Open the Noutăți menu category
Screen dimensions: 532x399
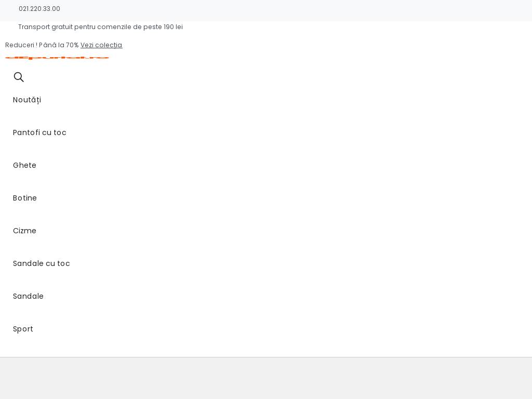pos(27,100)
